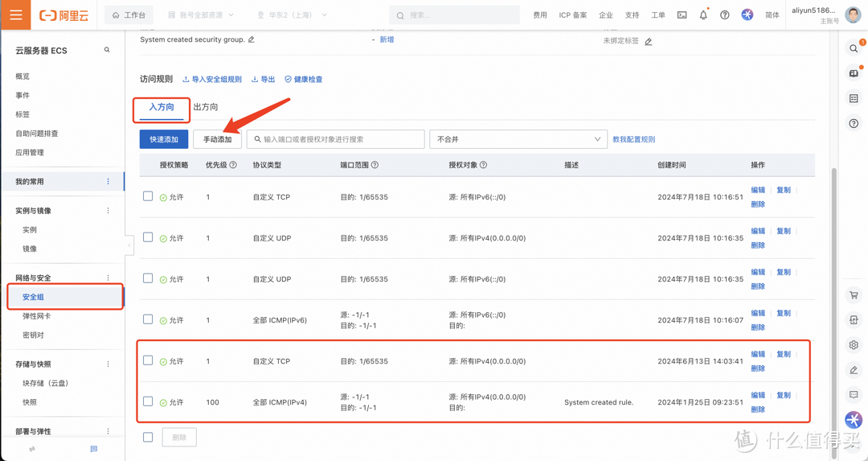Open the 不合并 merge dropdown
Image resolution: width=868 pixels, height=461 pixels.
pos(518,139)
